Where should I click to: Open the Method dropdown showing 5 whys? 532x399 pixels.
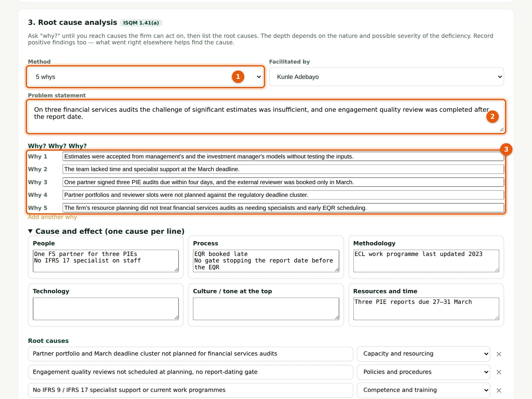click(146, 77)
